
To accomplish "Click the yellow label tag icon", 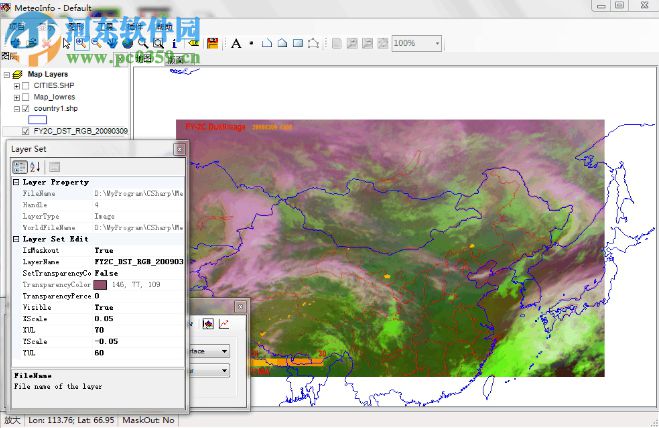I will 193,43.
